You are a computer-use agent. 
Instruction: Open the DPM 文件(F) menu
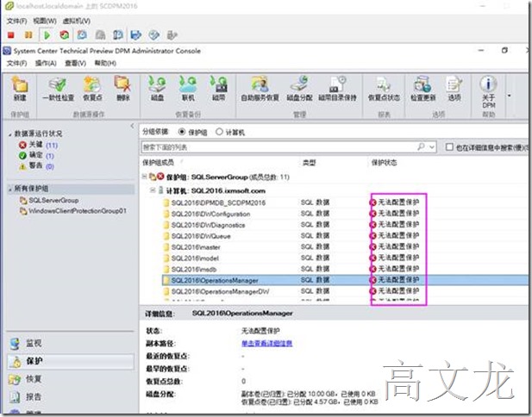point(16,64)
